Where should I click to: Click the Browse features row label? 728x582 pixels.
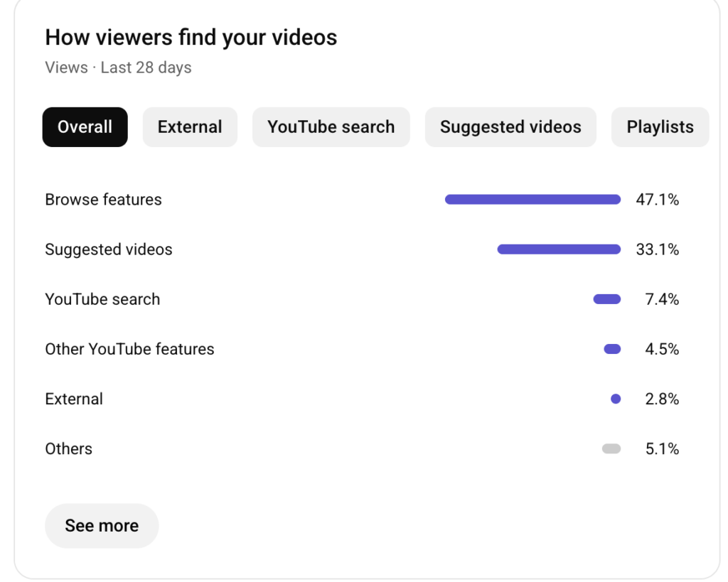pos(103,200)
